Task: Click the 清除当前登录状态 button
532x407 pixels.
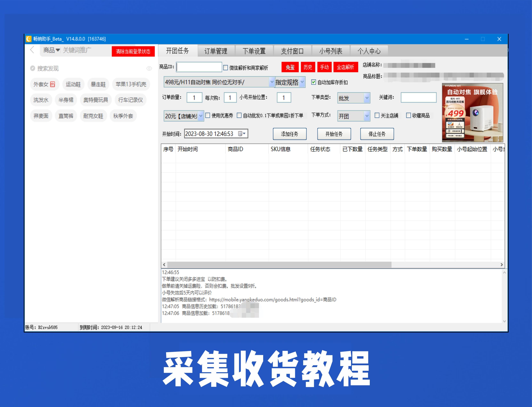Action: pos(133,51)
